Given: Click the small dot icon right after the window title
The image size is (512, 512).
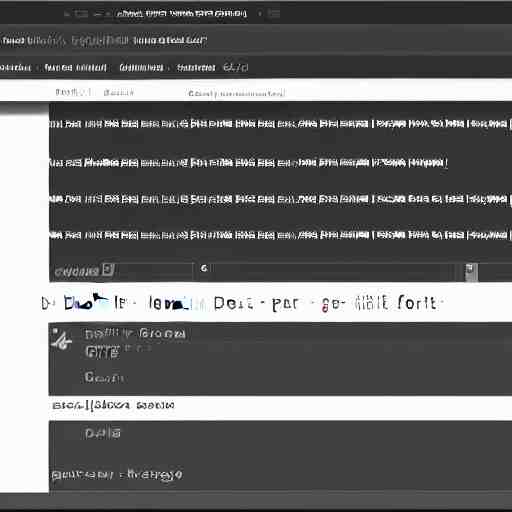Looking at the screenshot, I should pyautogui.click(x=260, y=14).
